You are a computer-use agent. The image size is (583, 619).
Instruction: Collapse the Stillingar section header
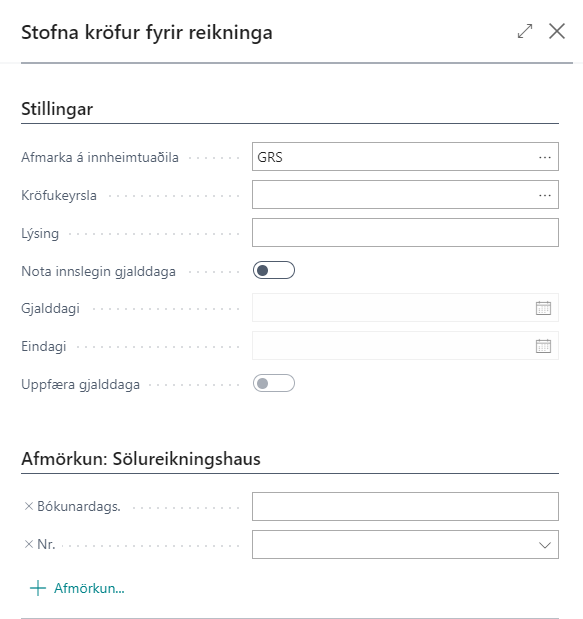click(57, 109)
